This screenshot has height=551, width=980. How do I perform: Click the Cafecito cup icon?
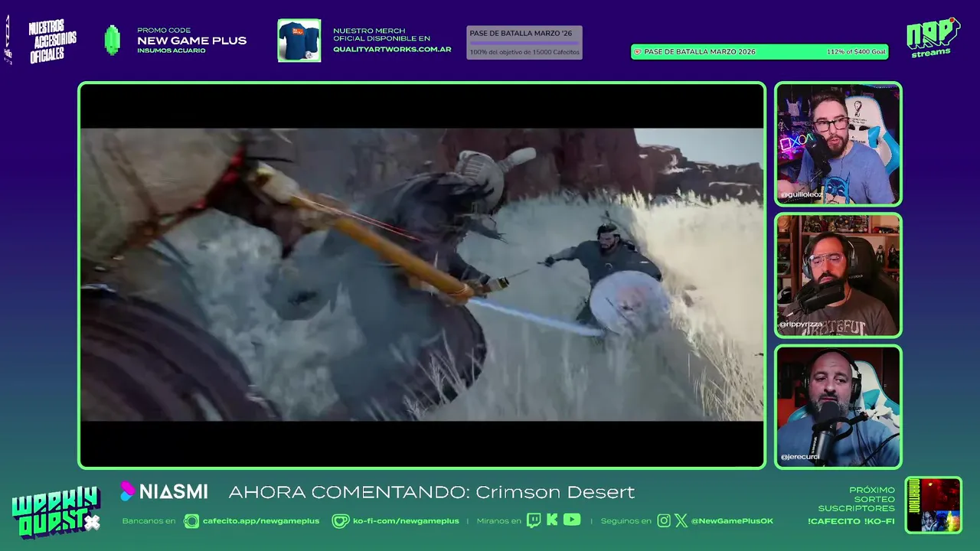(x=191, y=521)
